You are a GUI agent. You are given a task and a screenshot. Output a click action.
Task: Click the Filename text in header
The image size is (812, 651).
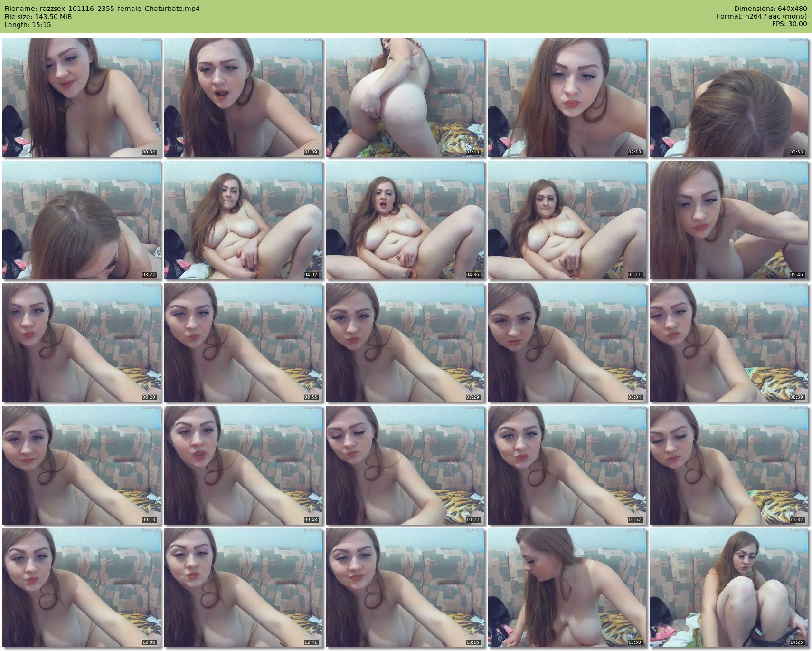tap(102, 9)
